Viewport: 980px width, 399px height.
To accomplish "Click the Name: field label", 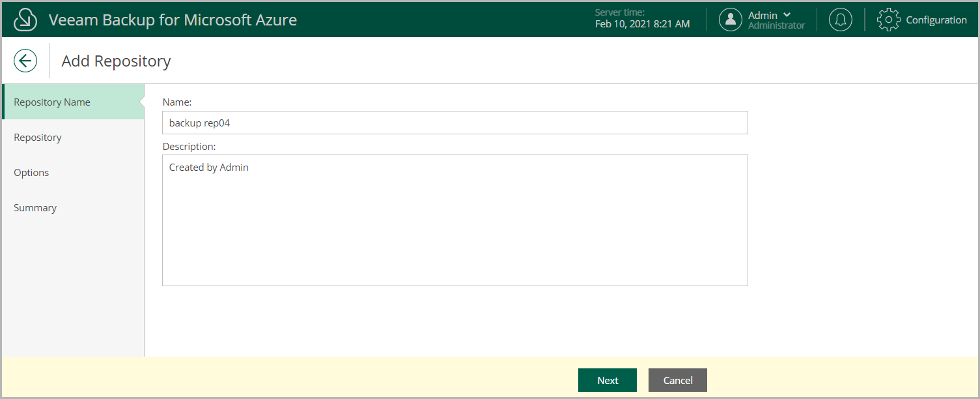I will [177, 102].
